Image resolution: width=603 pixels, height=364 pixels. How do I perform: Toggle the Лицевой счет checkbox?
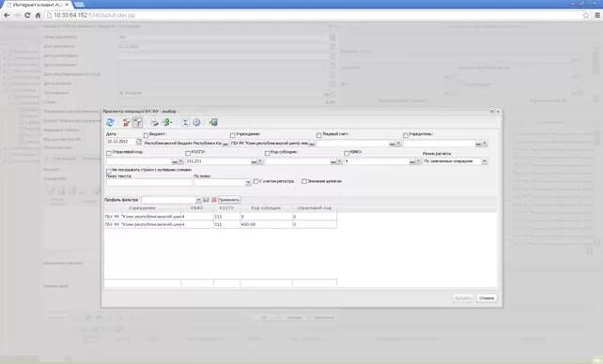point(318,135)
